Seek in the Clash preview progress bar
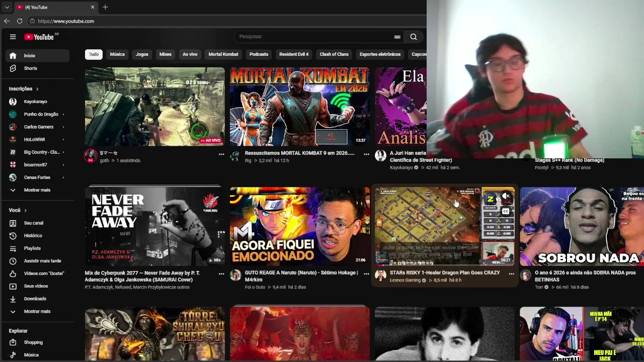The image size is (644, 362). (x=445, y=265)
